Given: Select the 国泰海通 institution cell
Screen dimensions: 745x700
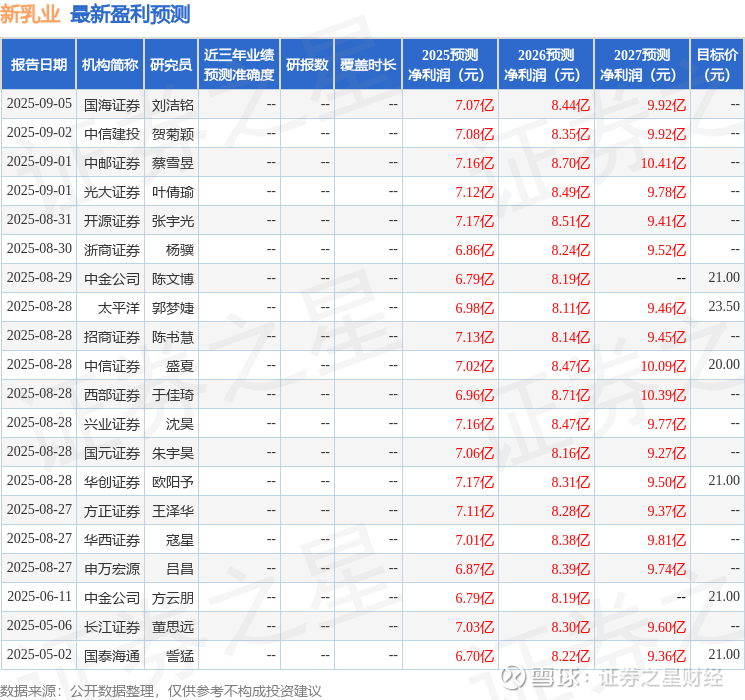Looking at the screenshot, I should click(112, 656).
